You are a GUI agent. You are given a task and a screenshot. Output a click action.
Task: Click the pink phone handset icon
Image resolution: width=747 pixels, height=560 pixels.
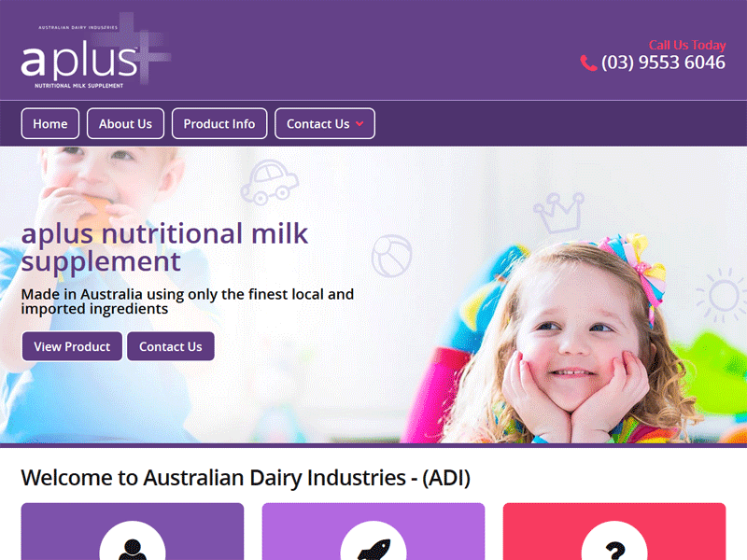coord(588,63)
